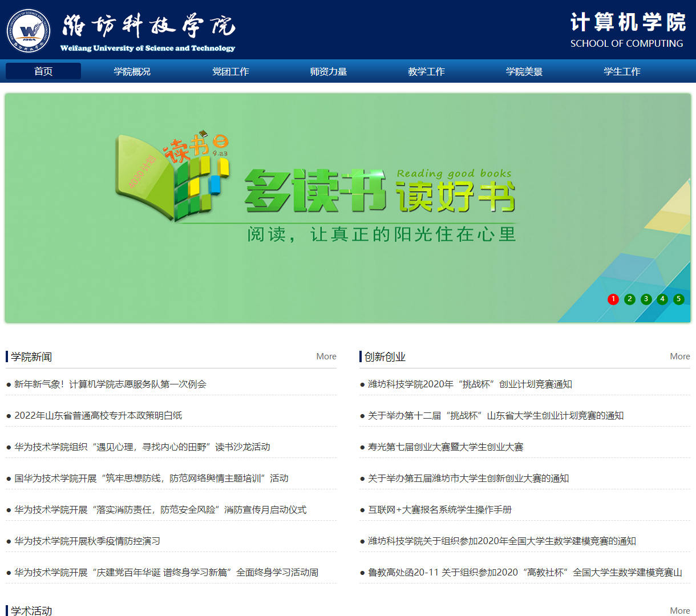Click the Weifang University logo emblem
This screenshot has width=696, height=616.
tap(28, 30)
